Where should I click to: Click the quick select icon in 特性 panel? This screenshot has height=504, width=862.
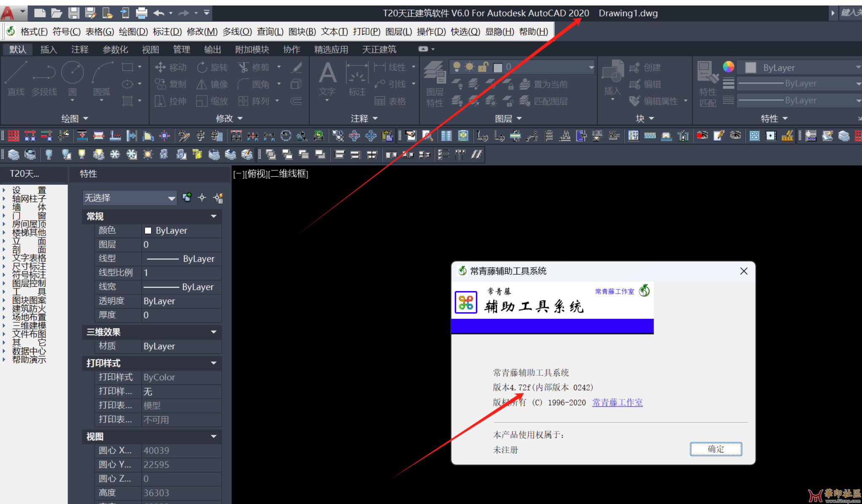coord(218,198)
